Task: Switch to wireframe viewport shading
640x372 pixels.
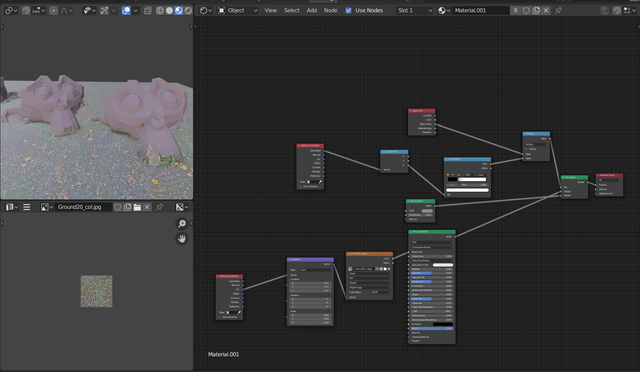Action: point(160,11)
